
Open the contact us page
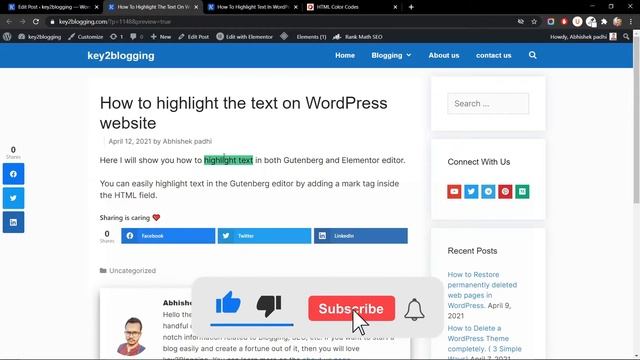point(493,55)
